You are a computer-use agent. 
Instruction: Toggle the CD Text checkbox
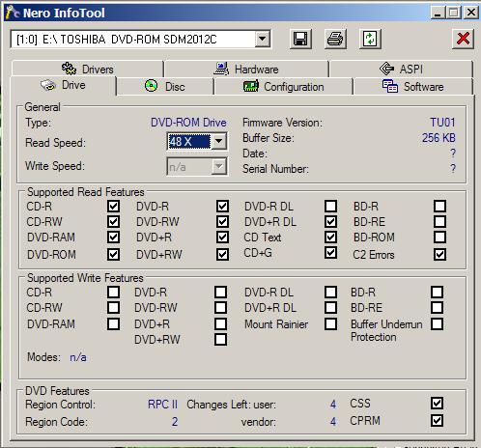[330, 238]
